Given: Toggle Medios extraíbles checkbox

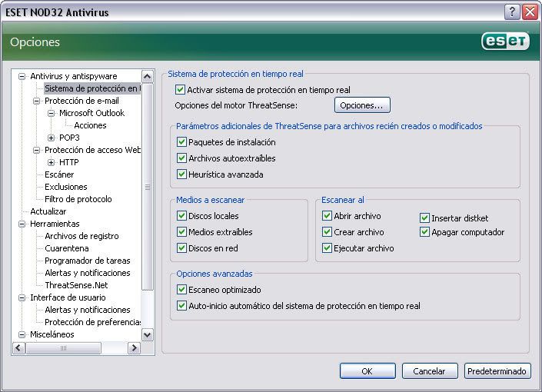Looking at the screenshot, I should click(181, 231).
